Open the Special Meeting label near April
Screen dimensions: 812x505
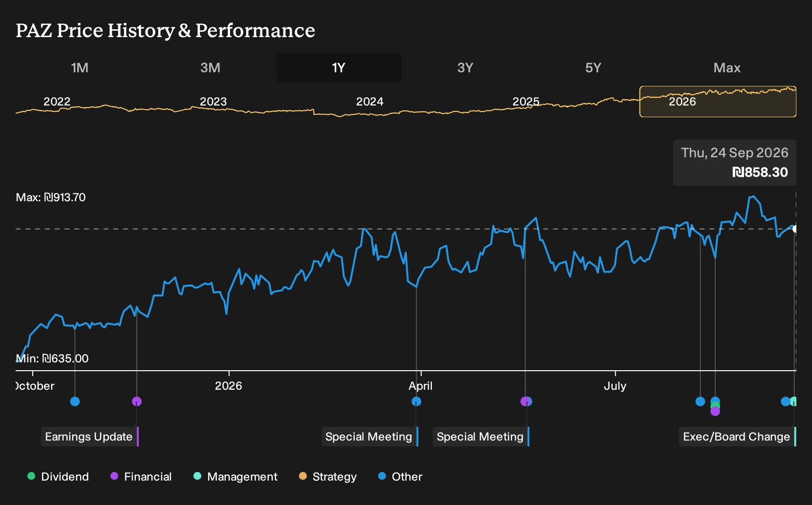370,437
